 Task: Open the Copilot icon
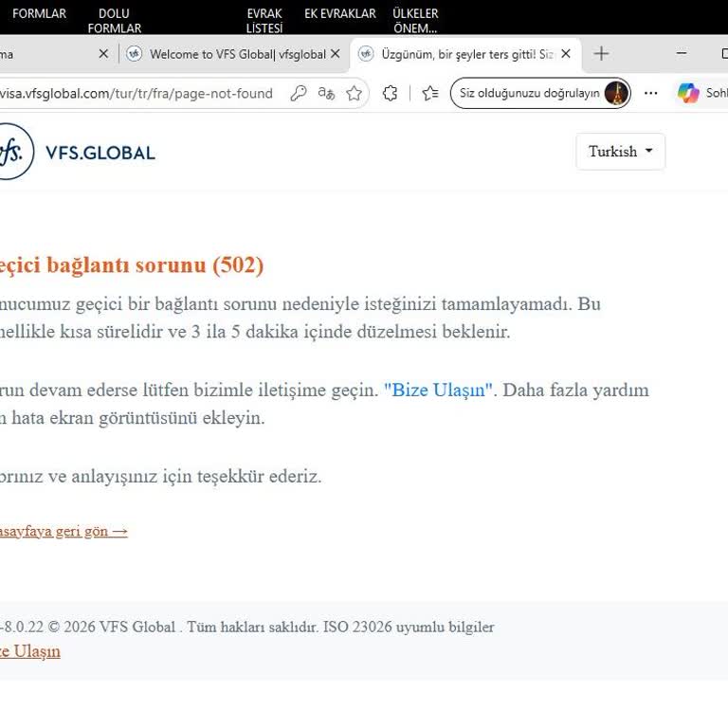coord(688,93)
